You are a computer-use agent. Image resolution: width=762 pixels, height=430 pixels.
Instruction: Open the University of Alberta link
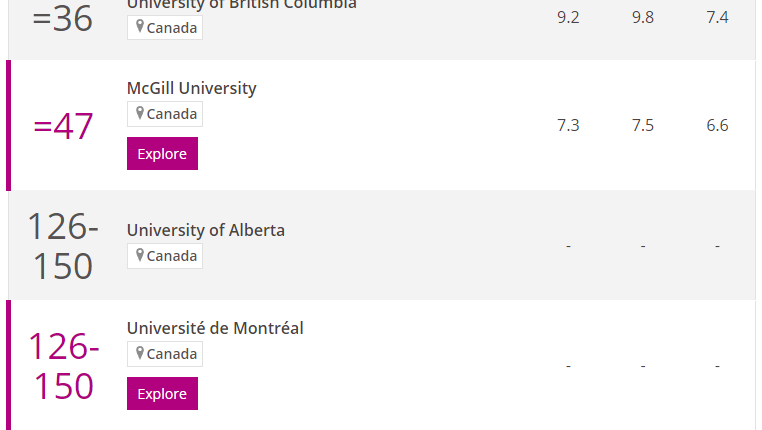pos(206,230)
